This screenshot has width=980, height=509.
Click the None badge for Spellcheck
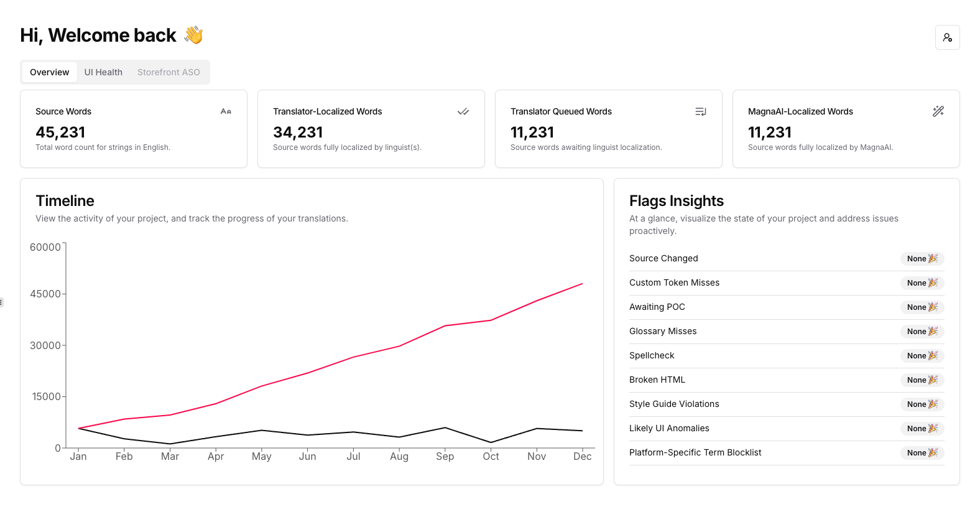point(922,356)
